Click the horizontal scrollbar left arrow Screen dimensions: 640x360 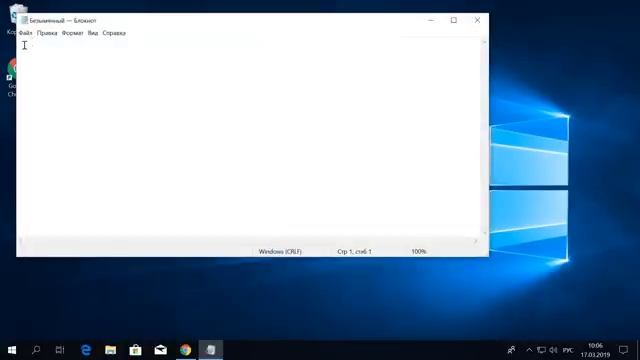pos(21,241)
